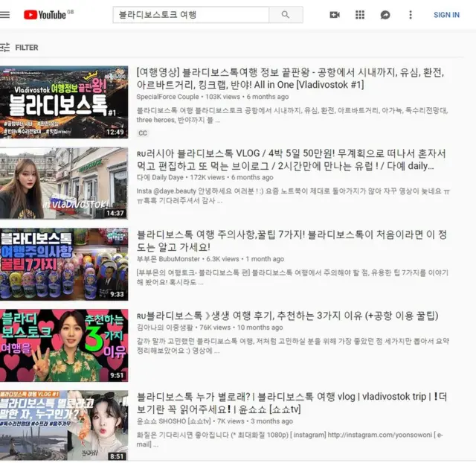The image size is (476, 463).
Task: Click the '76K views' text
Action: [x=215, y=328]
